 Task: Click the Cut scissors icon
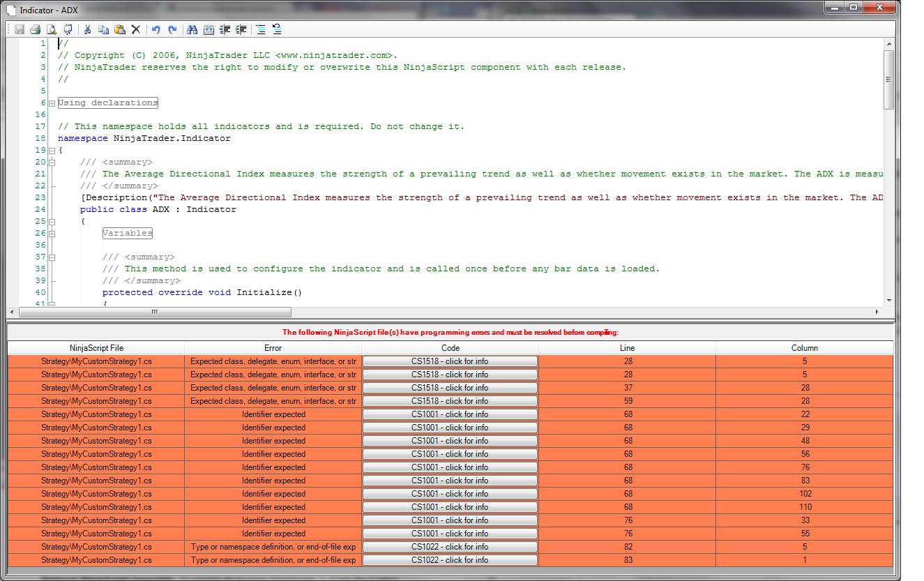click(88, 29)
